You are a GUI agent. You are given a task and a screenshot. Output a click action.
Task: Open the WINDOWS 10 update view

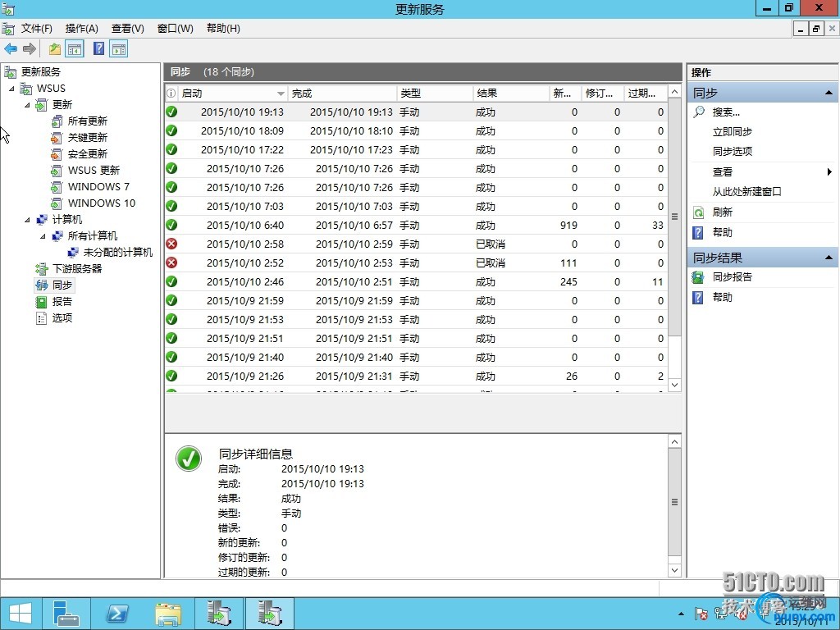click(101, 203)
